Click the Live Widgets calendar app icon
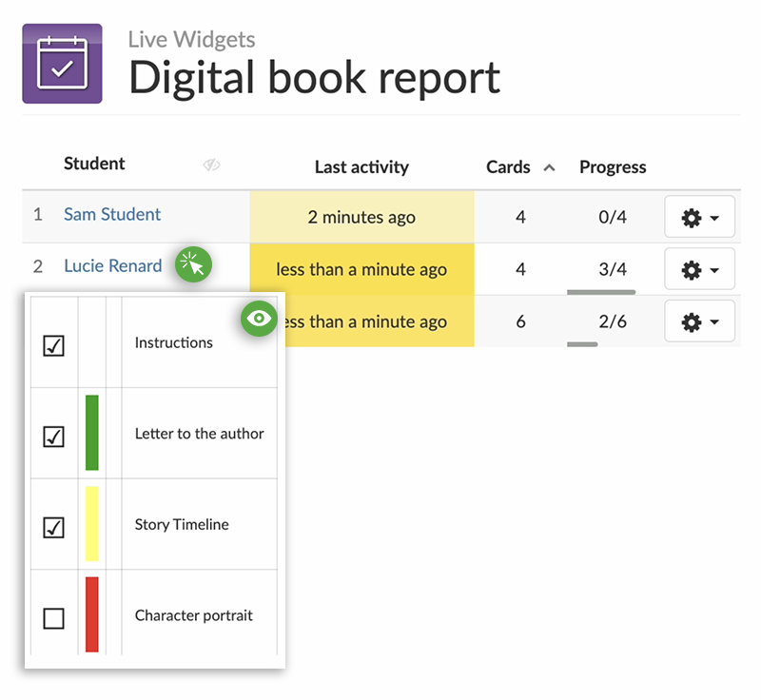This screenshot has height=700, width=761. pos(62,62)
